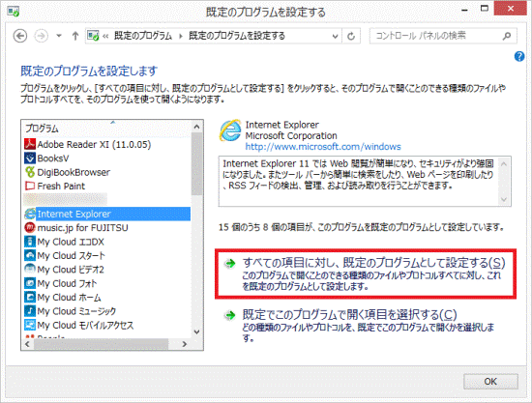
Task: Click the DigiBookBrowser program icon
Action: pyautogui.click(x=30, y=172)
